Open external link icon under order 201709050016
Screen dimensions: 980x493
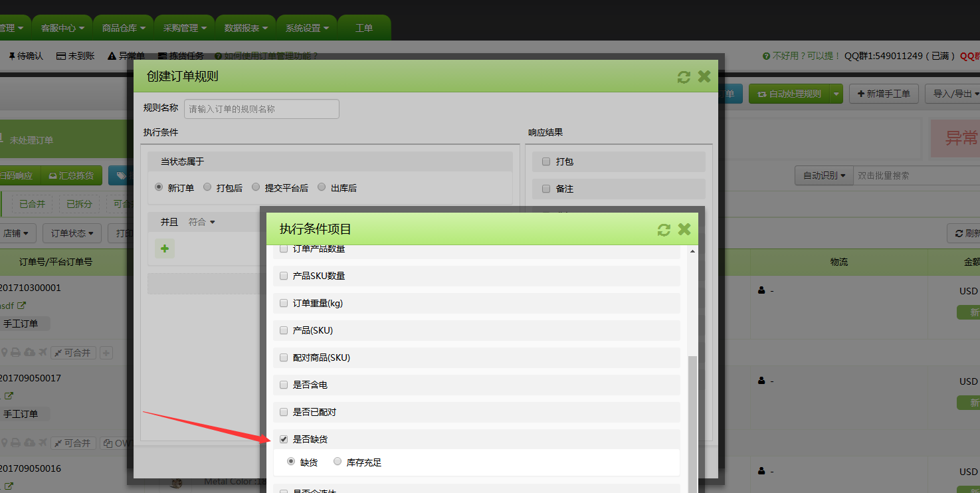pos(9,486)
